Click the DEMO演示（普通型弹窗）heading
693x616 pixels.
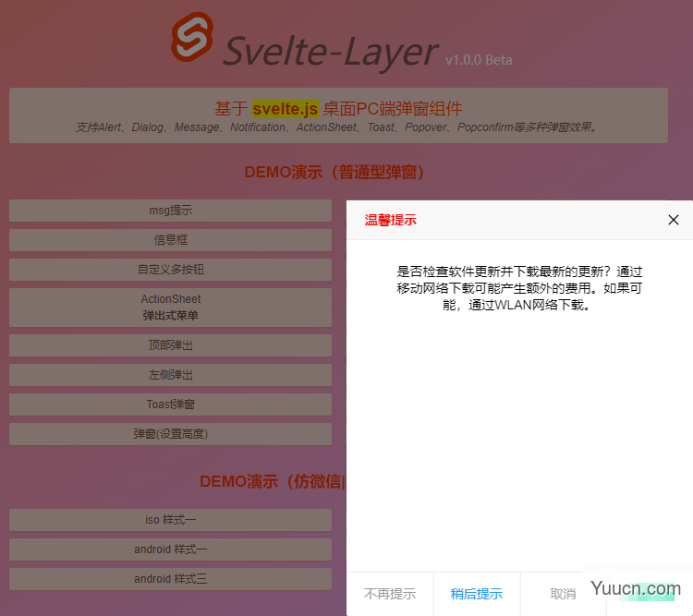(334, 172)
